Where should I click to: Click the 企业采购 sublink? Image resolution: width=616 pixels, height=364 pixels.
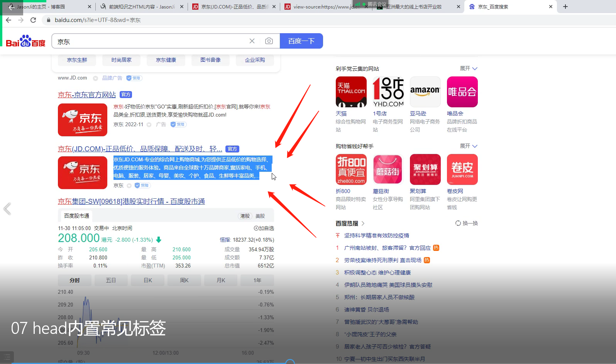coord(255,60)
